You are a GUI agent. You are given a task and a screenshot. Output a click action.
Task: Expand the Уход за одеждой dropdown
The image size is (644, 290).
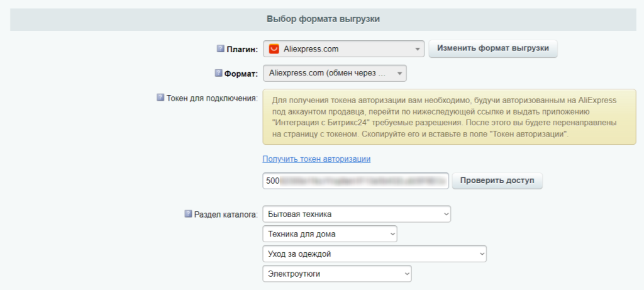[x=375, y=254]
